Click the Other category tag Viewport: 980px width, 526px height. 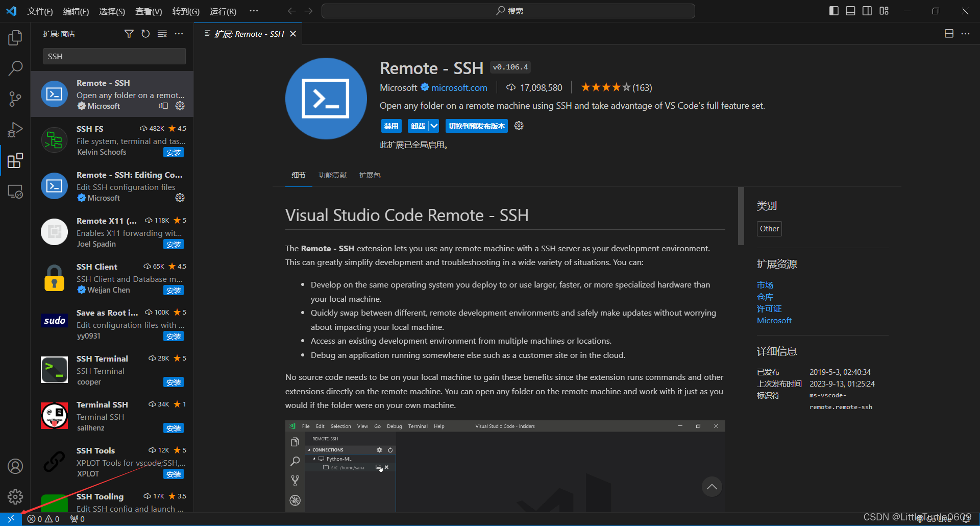[769, 228]
